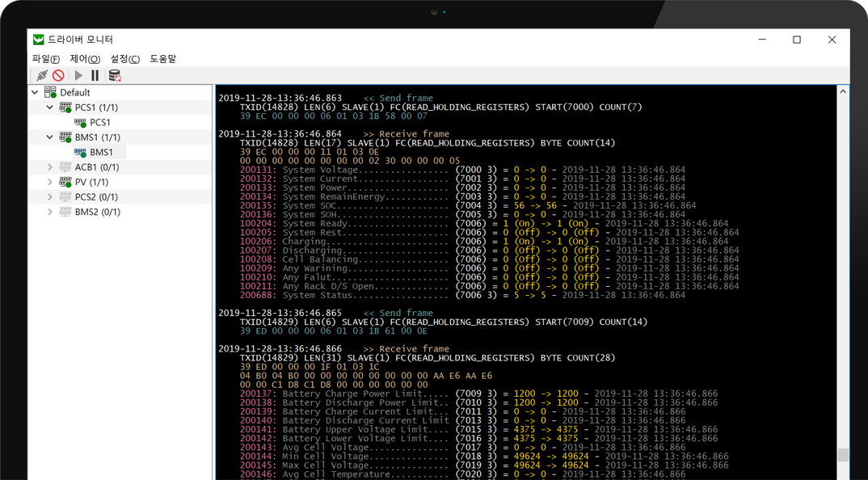The image size is (868, 480).
Task: Collapse the BMS1 (1/1) node
Action: click(x=50, y=137)
